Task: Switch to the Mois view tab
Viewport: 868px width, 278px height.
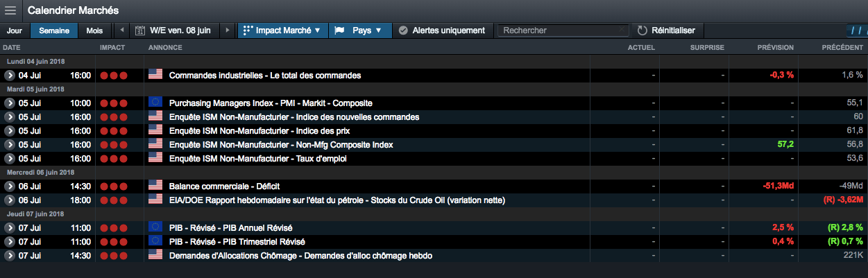Action: pyautogui.click(x=94, y=31)
